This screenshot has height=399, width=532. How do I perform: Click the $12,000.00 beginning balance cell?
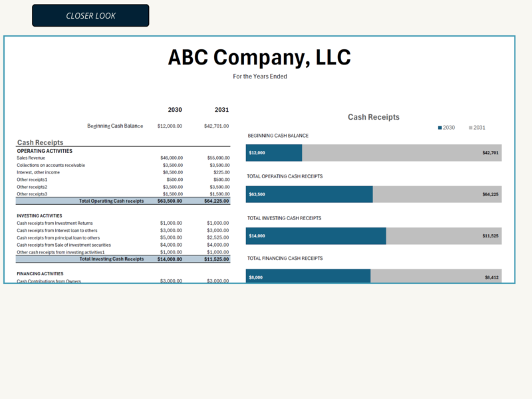pos(170,126)
